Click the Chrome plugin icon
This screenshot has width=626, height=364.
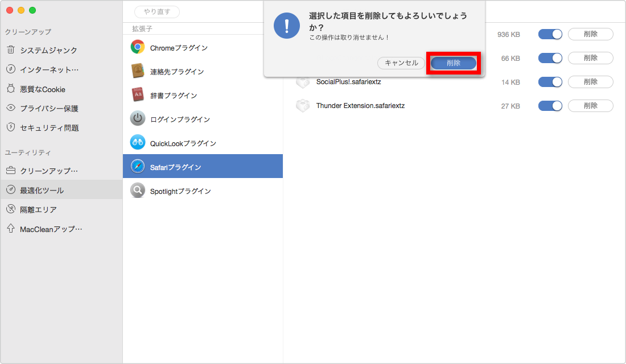coord(137,47)
